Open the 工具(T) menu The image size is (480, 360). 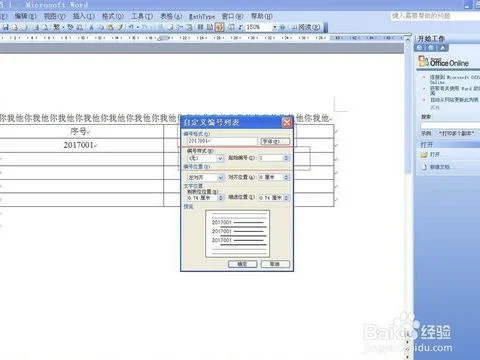click(142, 16)
